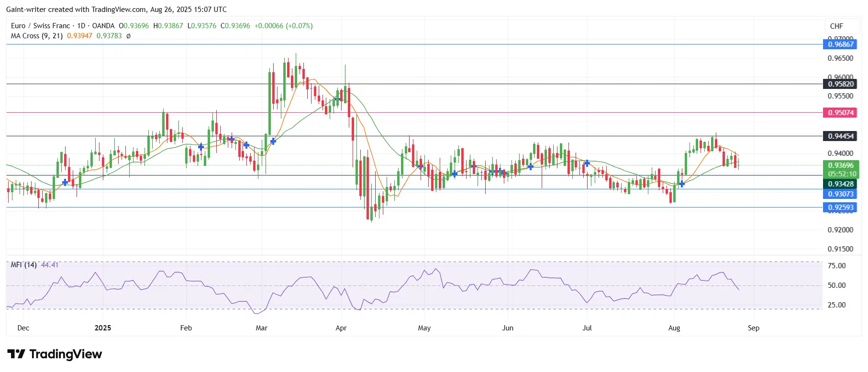Click the 2025 year label on time axis

103,328
